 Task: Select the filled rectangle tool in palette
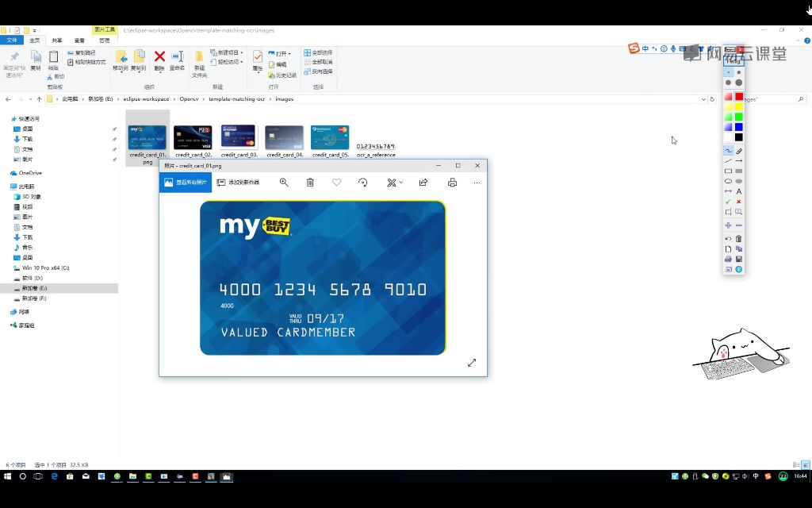tap(739, 171)
